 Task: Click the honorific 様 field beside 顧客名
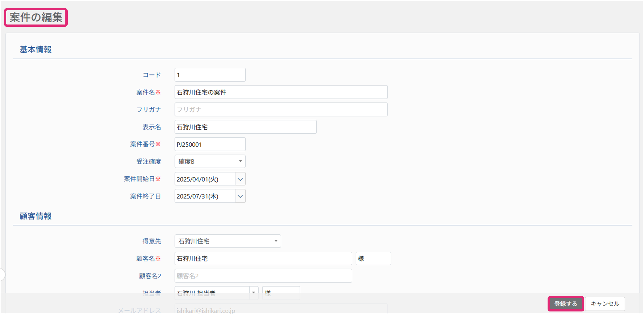pyautogui.click(x=373, y=258)
